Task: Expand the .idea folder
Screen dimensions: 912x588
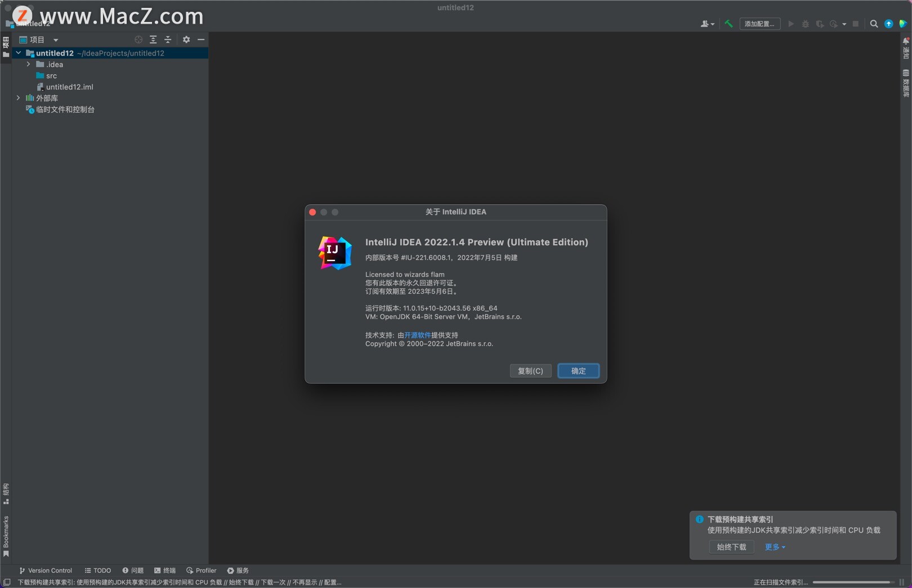Action: [x=29, y=64]
